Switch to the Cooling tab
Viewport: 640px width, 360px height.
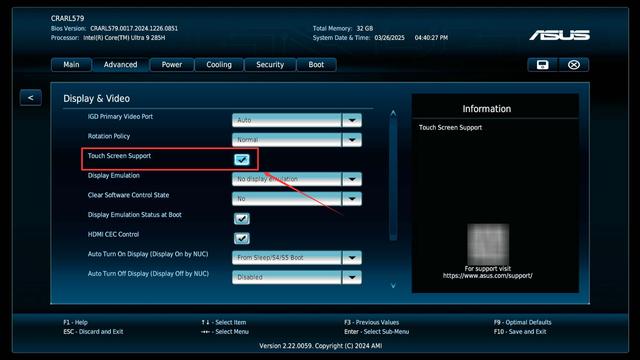pos(219,65)
